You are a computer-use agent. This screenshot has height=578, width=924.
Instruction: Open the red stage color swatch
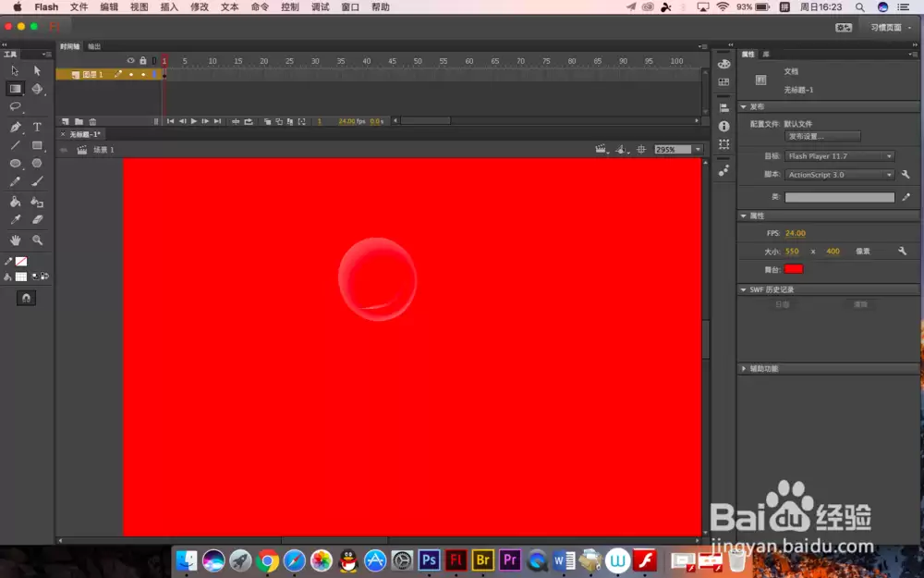[794, 269]
